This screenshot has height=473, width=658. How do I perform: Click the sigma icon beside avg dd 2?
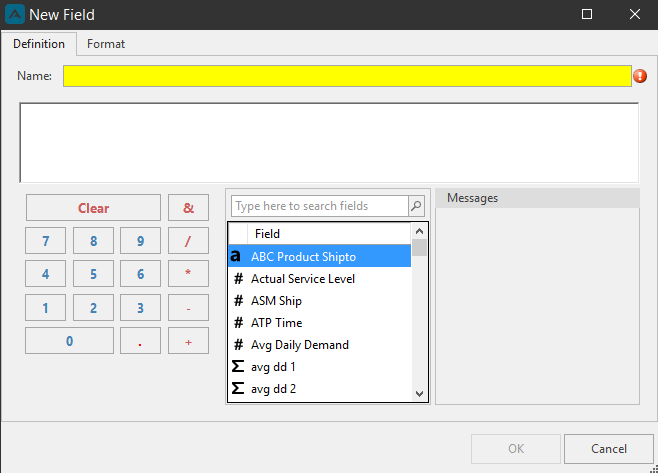coord(238,388)
